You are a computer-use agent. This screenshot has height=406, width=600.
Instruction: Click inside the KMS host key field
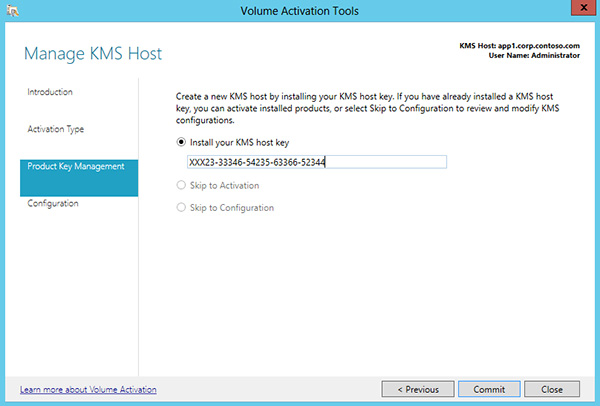pyautogui.click(x=315, y=163)
